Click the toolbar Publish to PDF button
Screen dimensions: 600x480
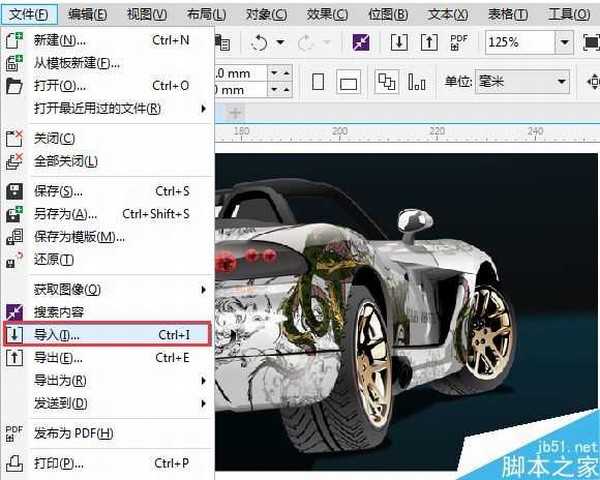coord(458,42)
